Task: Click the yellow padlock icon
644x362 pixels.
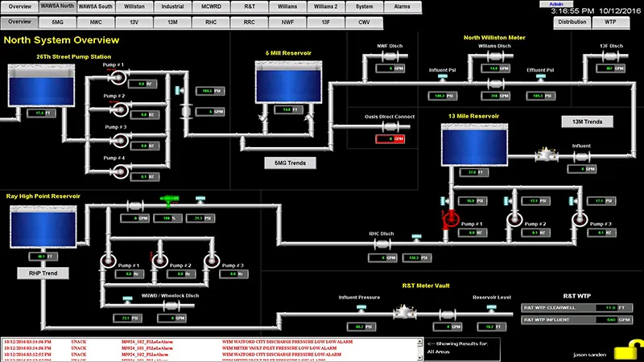Action: click(634, 348)
